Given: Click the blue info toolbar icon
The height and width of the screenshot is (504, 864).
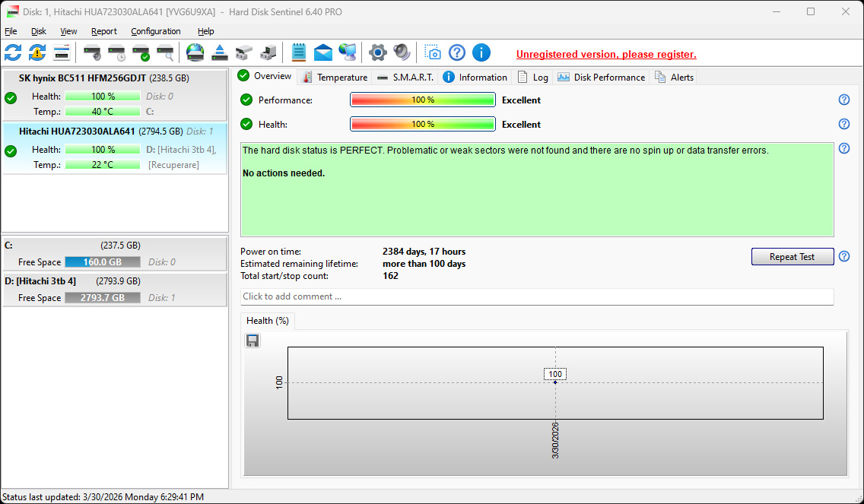Looking at the screenshot, I should click(481, 53).
